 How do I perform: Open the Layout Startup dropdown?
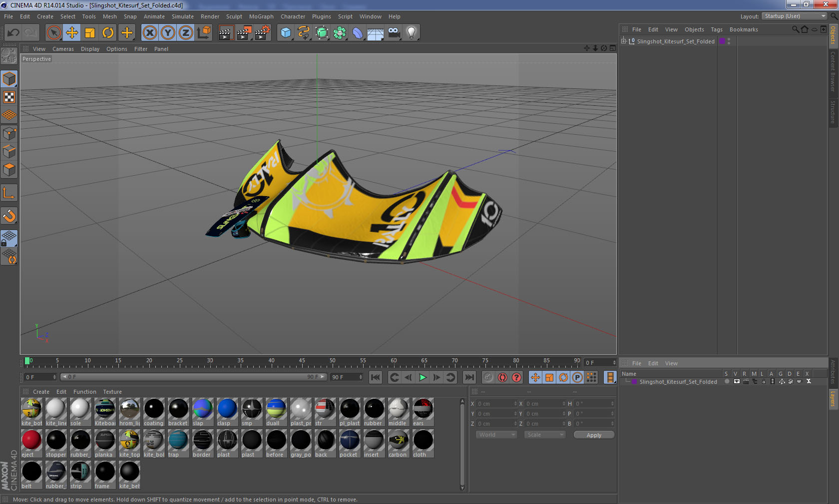795,16
